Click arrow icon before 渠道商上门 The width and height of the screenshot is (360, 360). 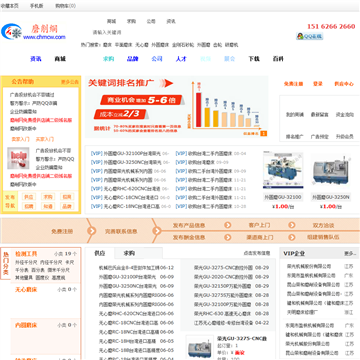[228, 237]
